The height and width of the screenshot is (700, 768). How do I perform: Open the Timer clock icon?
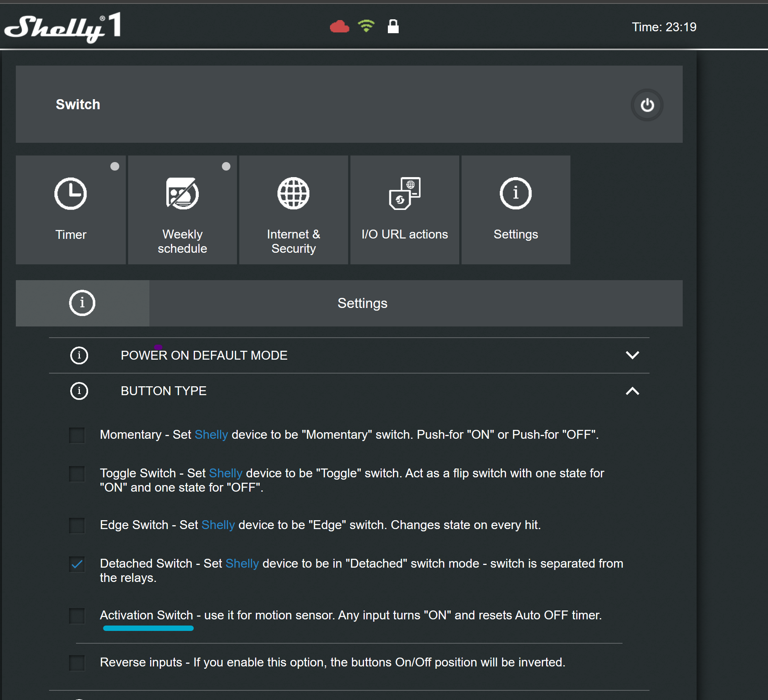coord(71,194)
